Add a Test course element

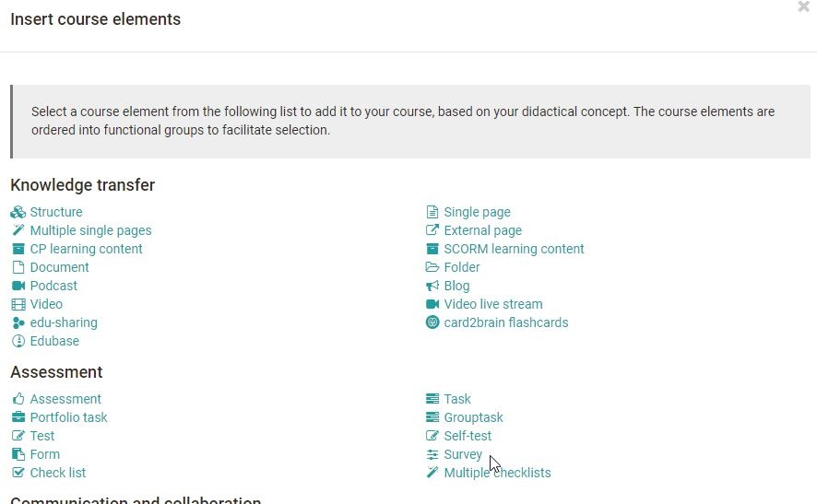[42, 436]
